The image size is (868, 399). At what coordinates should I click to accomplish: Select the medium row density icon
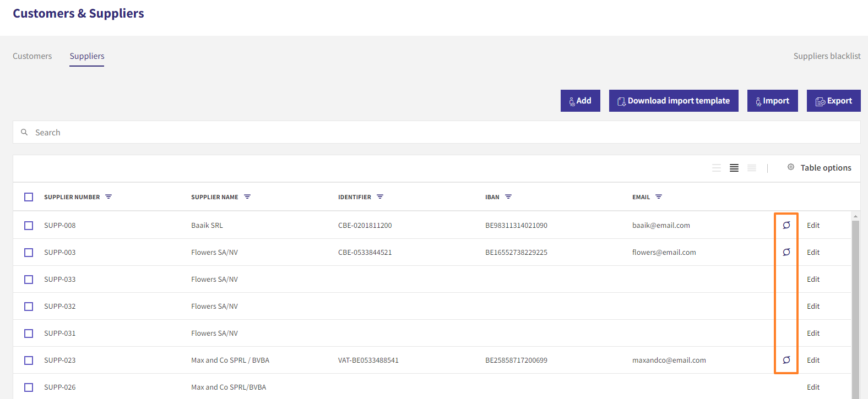pos(734,168)
